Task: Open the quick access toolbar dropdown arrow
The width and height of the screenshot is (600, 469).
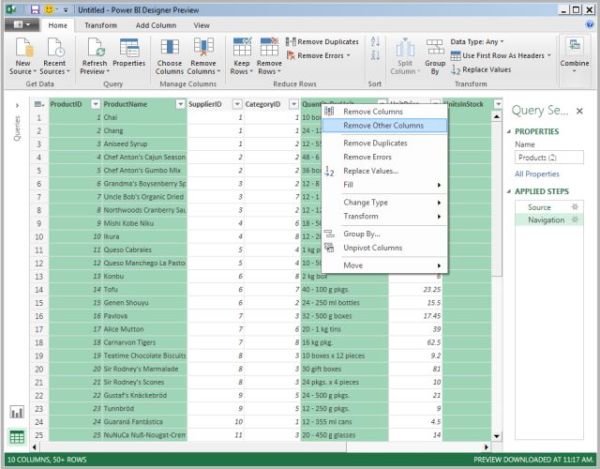Action: [x=65, y=10]
